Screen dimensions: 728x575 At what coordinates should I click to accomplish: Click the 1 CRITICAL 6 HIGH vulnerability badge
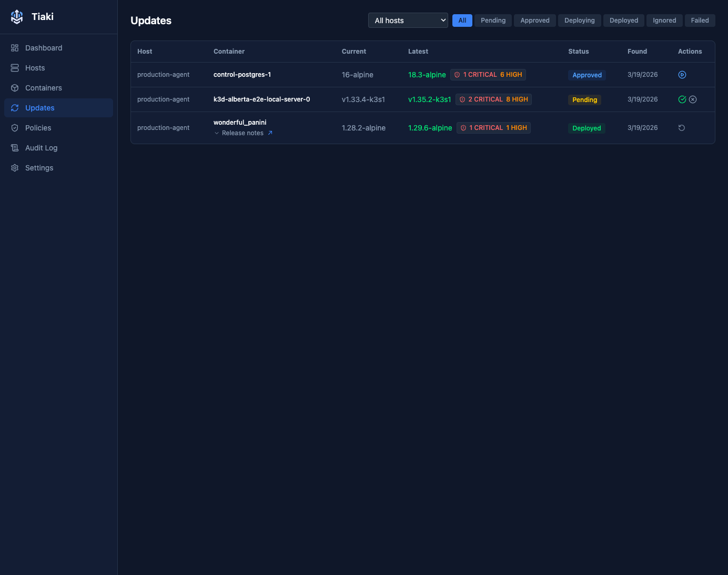click(x=488, y=75)
